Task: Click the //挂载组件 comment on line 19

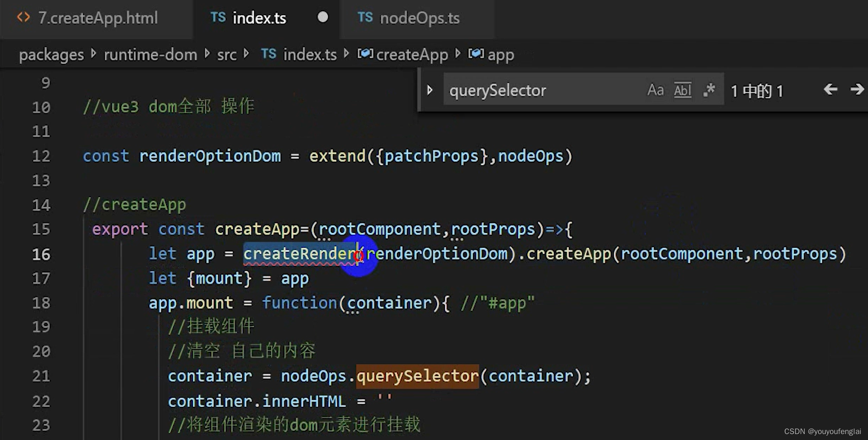Action: point(211,327)
